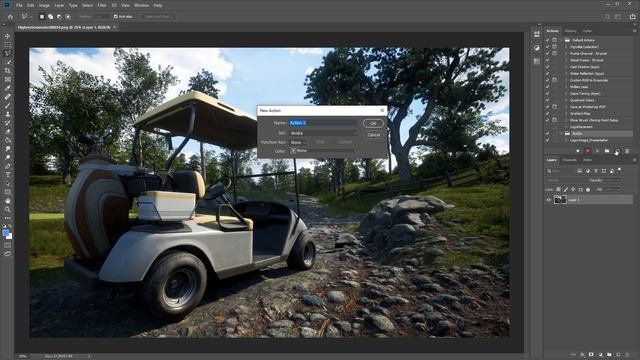The image size is (640, 360).
Task: Click the Select and Mask button
Action: [x=158, y=17]
